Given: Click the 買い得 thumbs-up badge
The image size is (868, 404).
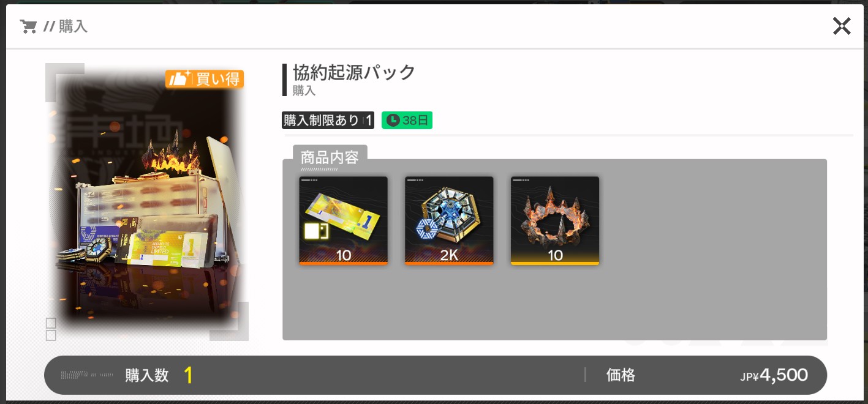Looking at the screenshot, I should [205, 79].
